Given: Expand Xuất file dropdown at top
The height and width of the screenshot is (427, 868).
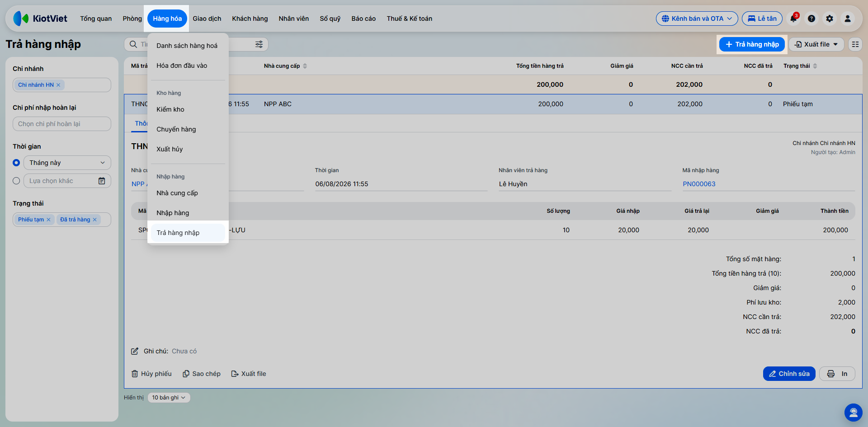Looking at the screenshot, I should point(816,44).
